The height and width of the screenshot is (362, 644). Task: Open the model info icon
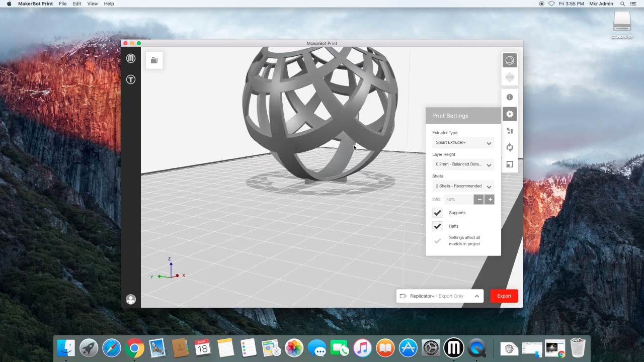[510, 97]
